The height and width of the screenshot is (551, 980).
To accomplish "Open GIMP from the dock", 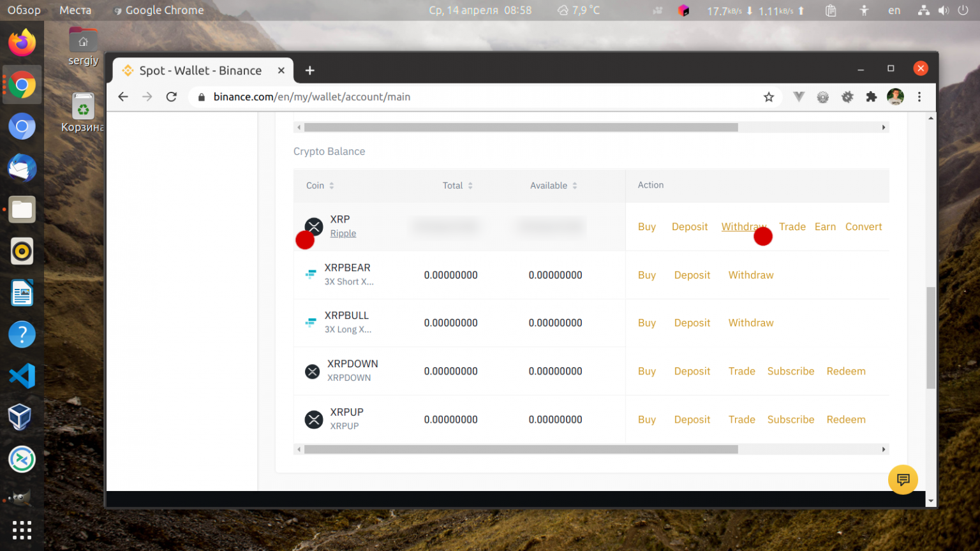I will (x=20, y=498).
